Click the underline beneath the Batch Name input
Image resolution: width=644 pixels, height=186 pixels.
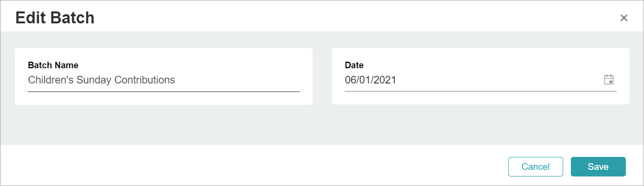click(164, 91)
